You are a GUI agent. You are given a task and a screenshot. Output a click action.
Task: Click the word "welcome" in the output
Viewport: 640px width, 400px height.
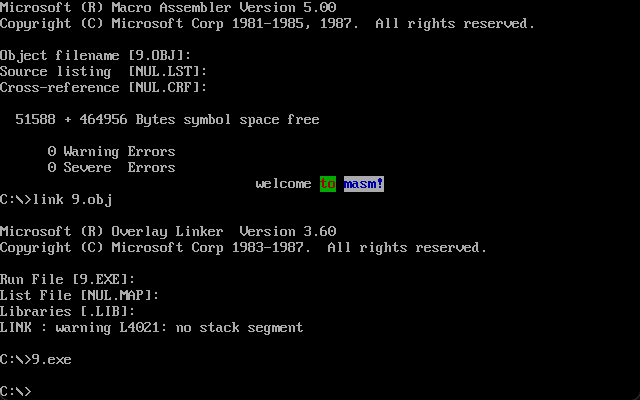pyautogui.click(x=284, y=184)
